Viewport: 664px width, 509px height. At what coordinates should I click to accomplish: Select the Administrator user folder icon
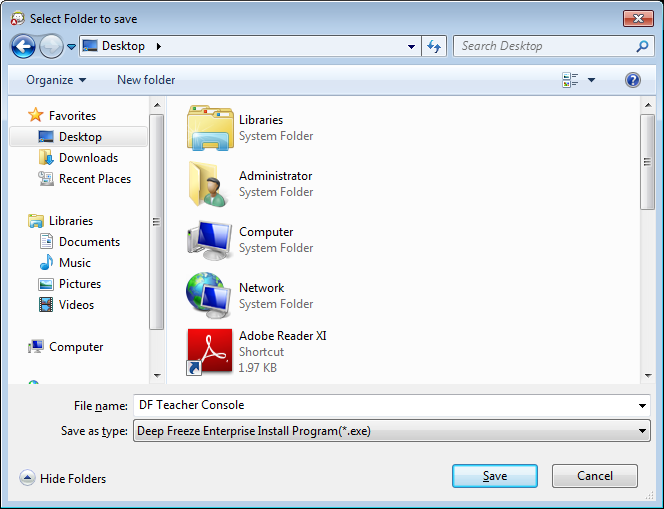click(209, 183)
